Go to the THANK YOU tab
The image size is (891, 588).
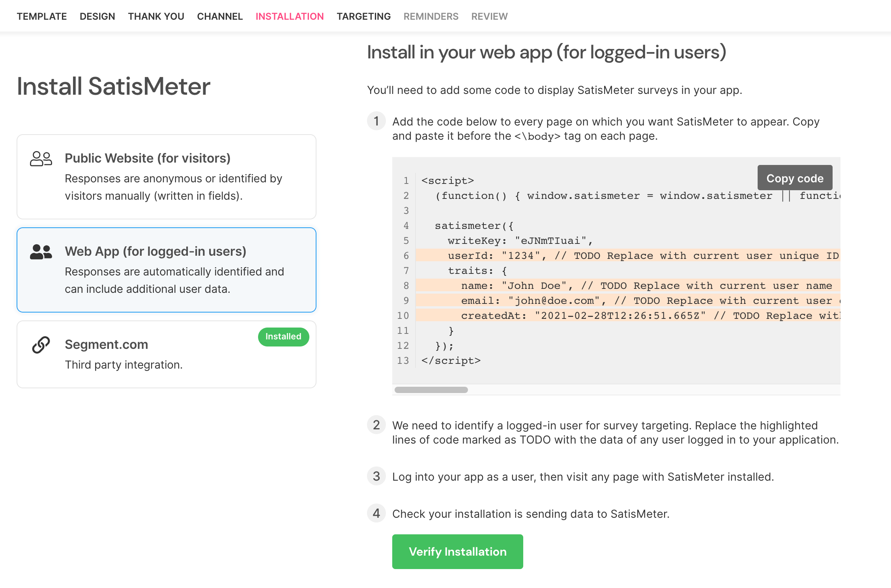pos(156,17)
